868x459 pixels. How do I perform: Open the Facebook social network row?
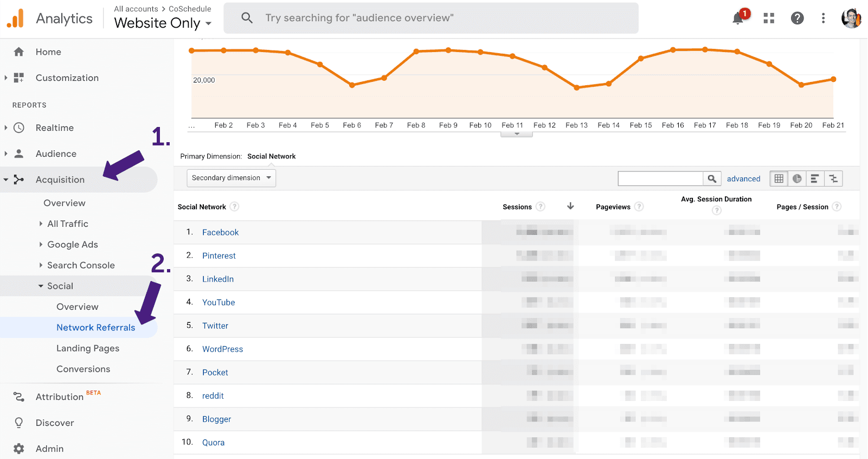[x=220, y=232]
